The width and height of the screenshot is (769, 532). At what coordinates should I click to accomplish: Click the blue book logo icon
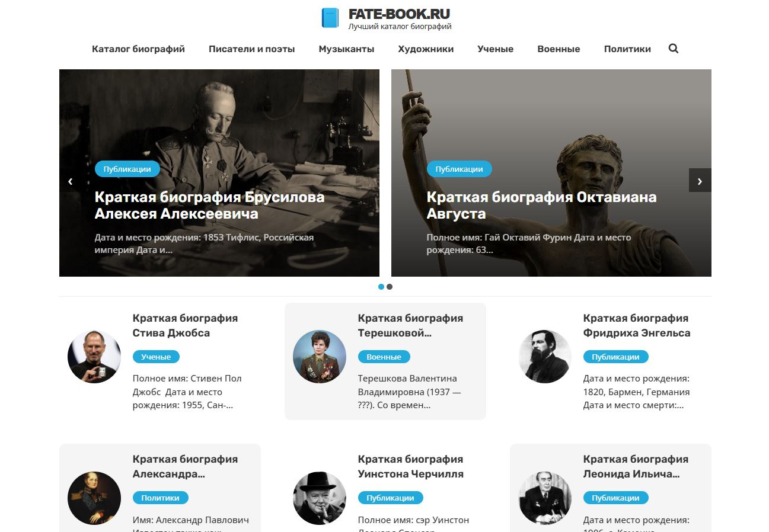[330, 18]
